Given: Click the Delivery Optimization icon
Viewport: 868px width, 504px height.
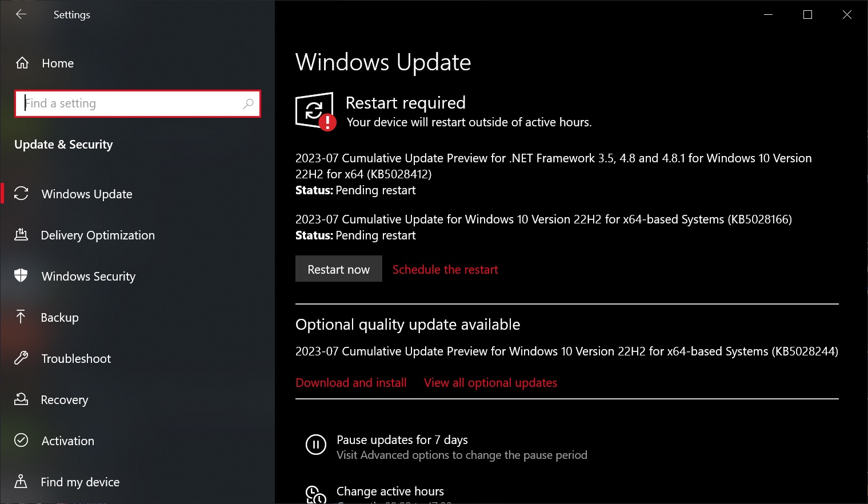Looking at the screenshot, I should point(21,235).
